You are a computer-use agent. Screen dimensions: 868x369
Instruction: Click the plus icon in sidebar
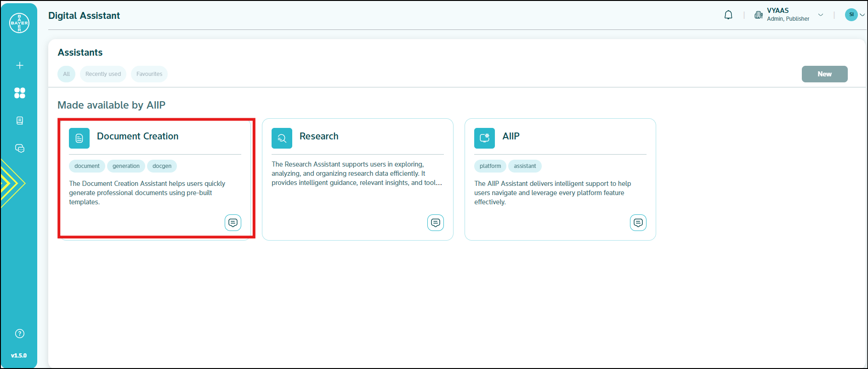tap(20, 65)
